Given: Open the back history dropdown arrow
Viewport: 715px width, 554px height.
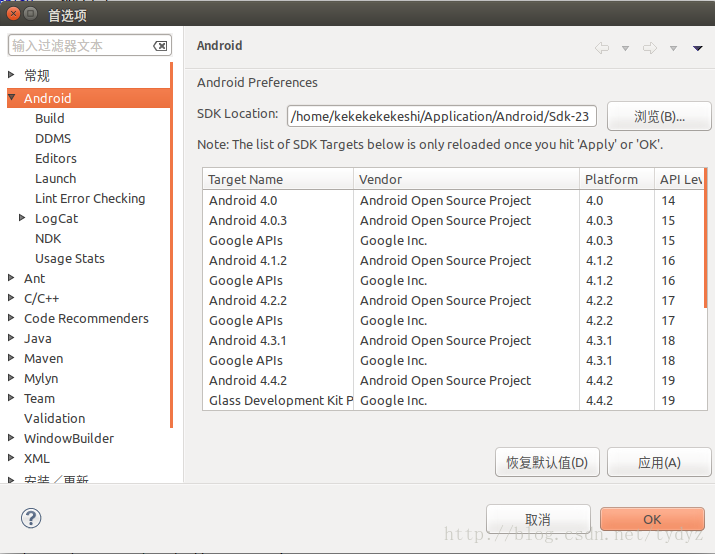Looking at the screenshot, I should pyautogui.click(x=626, y=48).
